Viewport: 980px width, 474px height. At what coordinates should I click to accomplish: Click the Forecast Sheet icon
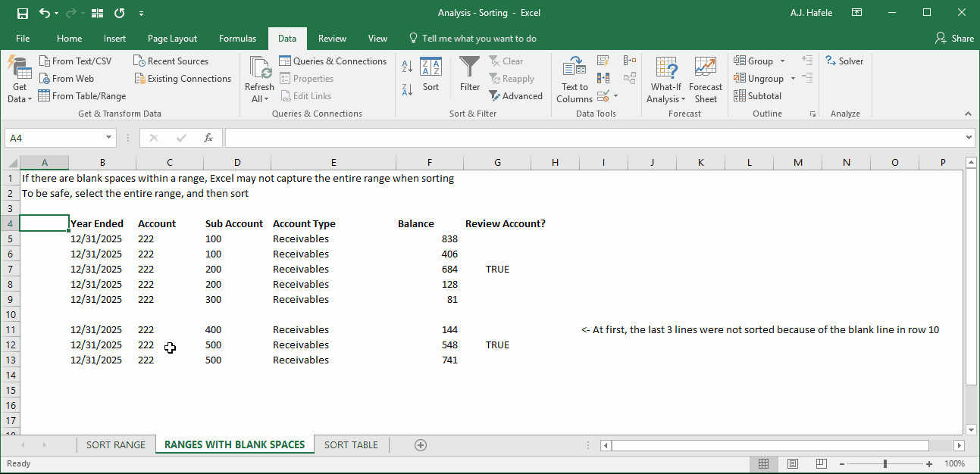(706, 80)
